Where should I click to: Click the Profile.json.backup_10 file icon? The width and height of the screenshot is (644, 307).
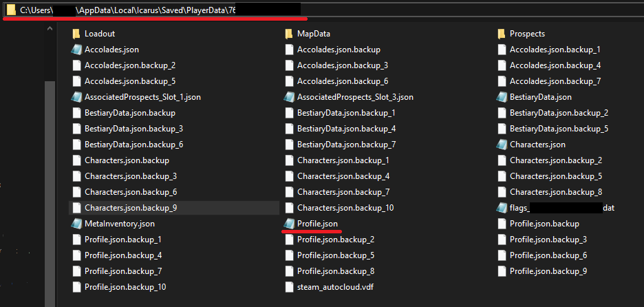[77, 287]
